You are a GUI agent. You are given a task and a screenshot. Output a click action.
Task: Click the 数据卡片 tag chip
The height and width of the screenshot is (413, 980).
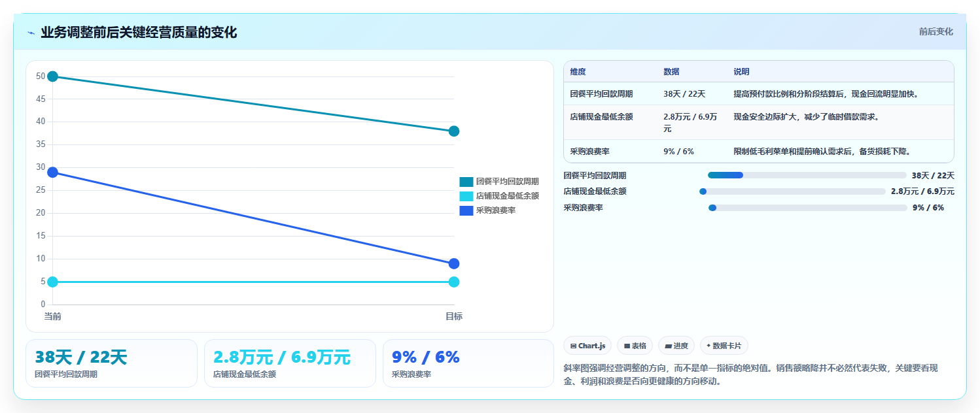pyautogui.click(x=724, y=346)
